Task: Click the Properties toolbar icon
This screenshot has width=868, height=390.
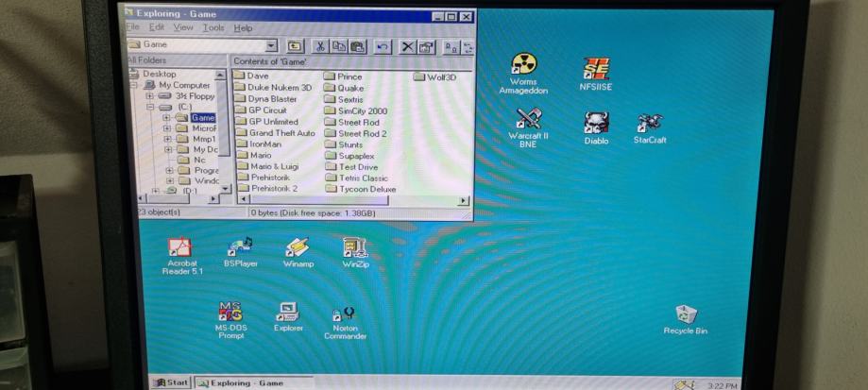Action: click(x=426, y=47)
